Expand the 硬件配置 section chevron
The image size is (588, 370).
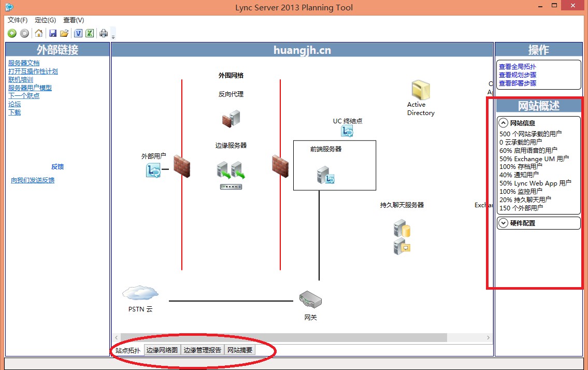503,223
